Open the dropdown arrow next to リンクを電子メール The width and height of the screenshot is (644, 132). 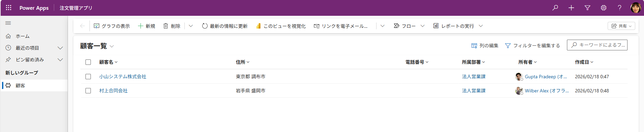(x=383, y=26)
